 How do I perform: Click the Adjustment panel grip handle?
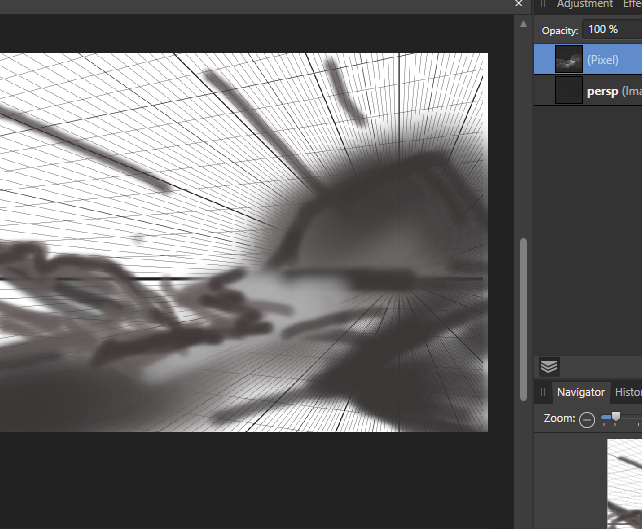pyautogui.click(x=543, y=4)
